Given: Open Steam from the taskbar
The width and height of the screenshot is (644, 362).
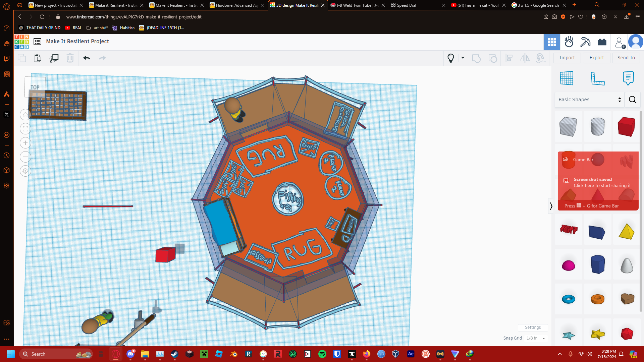Looking at the screenshot, I should 174,354.
